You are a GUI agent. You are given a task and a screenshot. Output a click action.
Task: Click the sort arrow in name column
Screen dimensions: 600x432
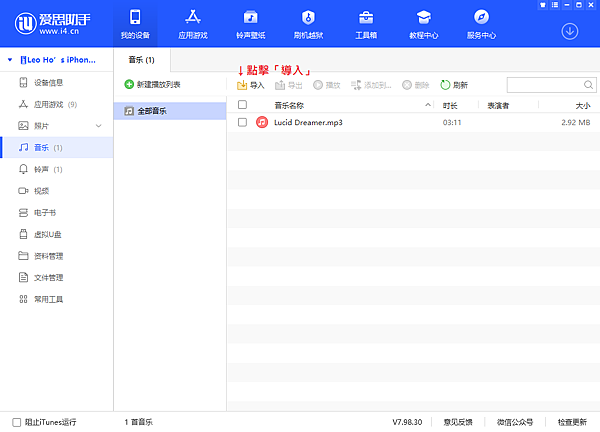click(x=428, y=105)
